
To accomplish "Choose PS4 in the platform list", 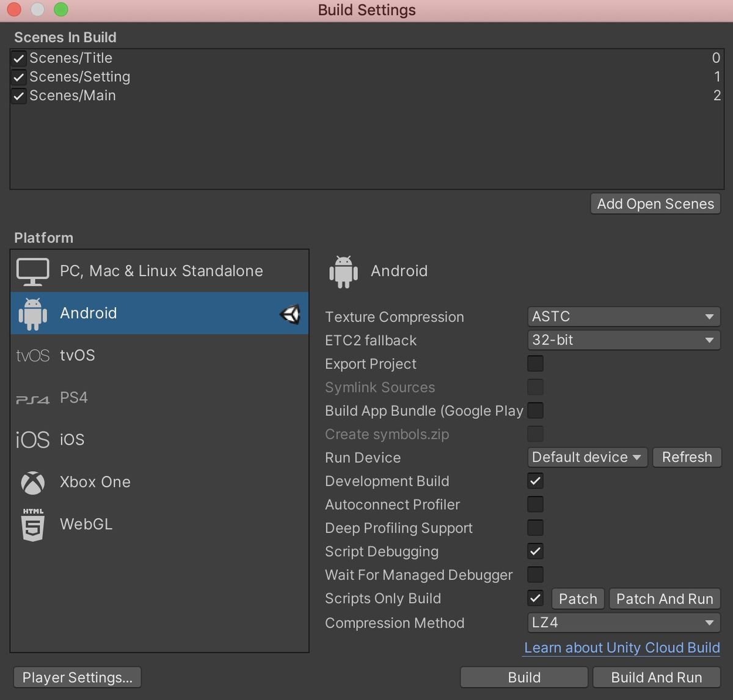I will click(x=159, y=398).
